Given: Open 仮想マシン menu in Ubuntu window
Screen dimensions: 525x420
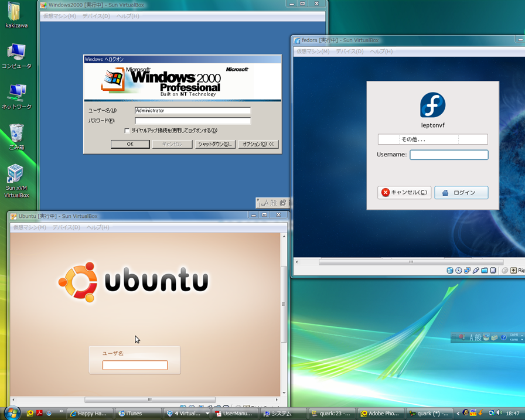Looking at the screenshot, I should tap(29, 227).
